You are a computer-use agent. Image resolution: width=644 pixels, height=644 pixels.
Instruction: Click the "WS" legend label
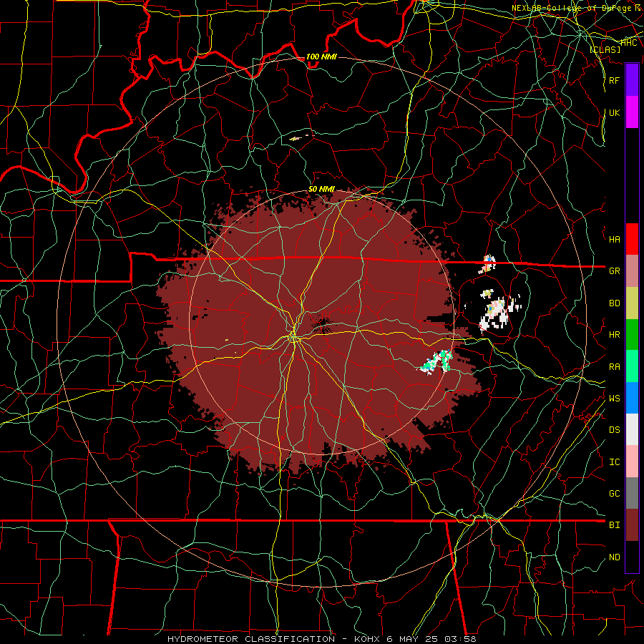(614, 399)
